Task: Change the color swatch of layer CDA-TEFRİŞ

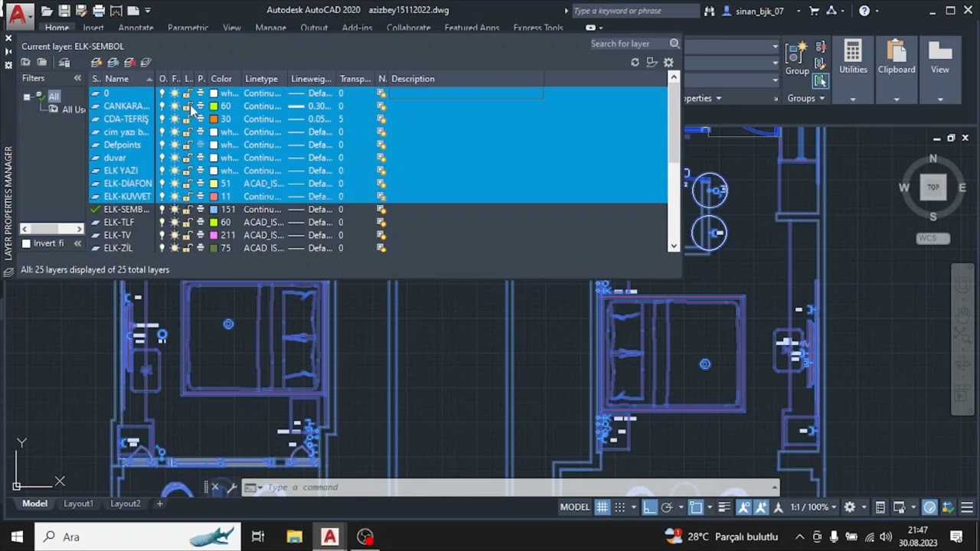Action: 214,119
